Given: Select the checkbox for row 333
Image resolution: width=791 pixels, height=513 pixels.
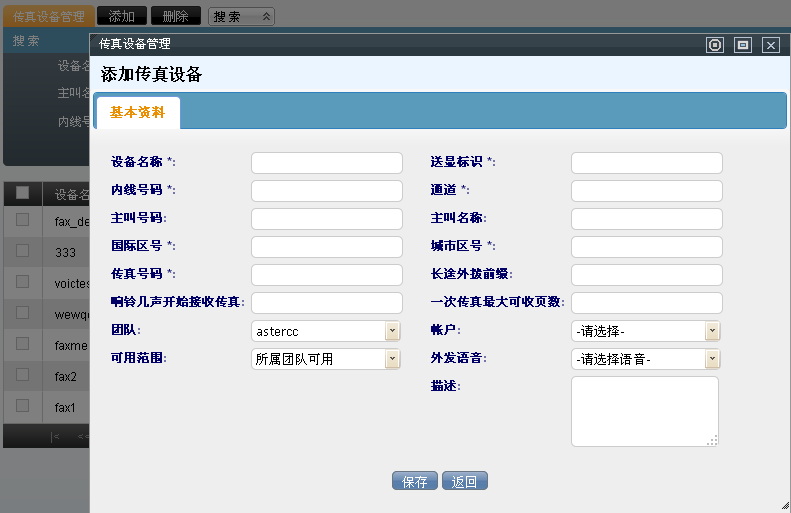Looking at the screenshot, I should pos(22,252).
